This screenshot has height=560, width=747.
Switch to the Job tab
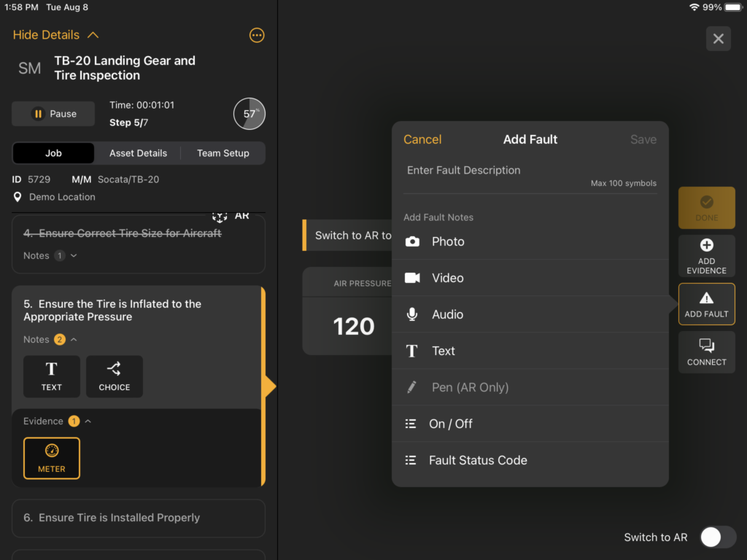pyautogui.click(x=53, y=153)
